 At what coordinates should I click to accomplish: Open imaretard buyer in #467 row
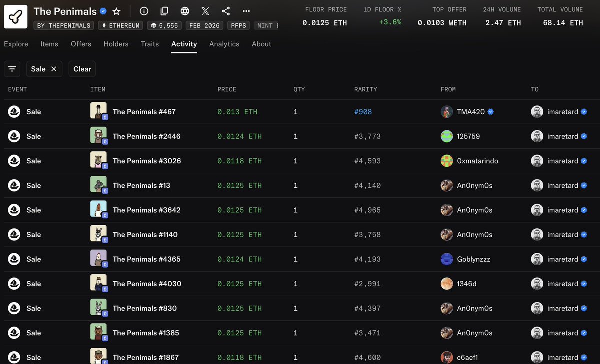[562, 112]
